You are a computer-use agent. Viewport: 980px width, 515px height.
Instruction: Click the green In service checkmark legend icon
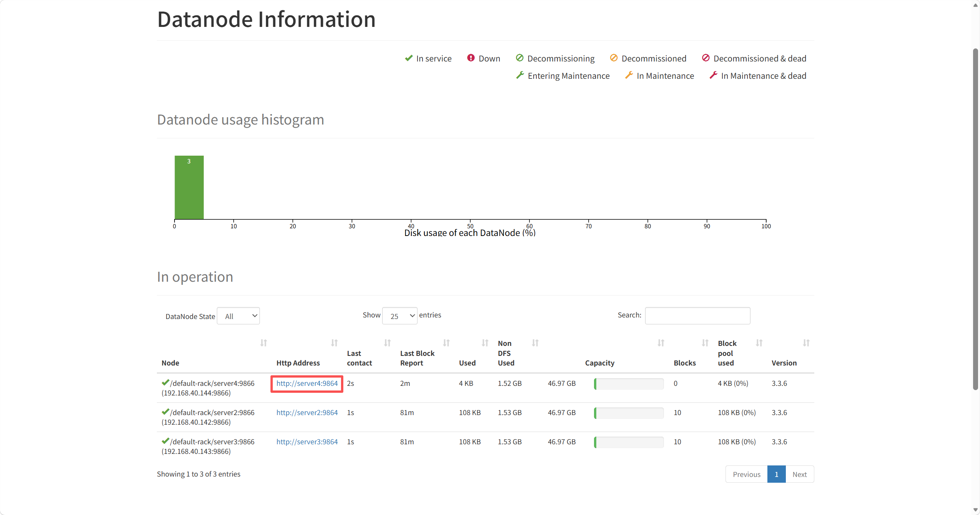(409, 58)
